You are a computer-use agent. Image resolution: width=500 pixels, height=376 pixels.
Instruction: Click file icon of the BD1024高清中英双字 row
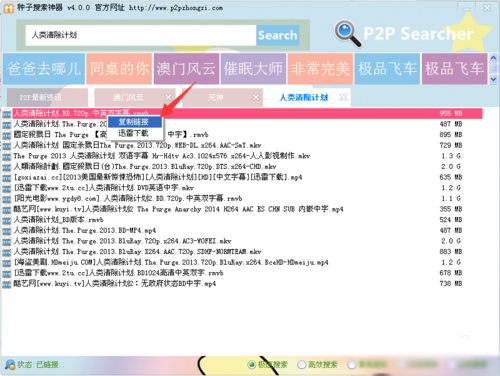point(7,274)
